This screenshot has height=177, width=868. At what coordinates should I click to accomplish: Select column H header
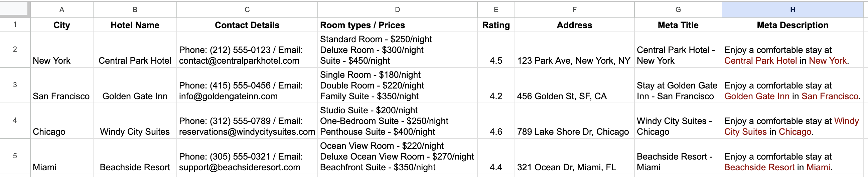pos(792,9)
